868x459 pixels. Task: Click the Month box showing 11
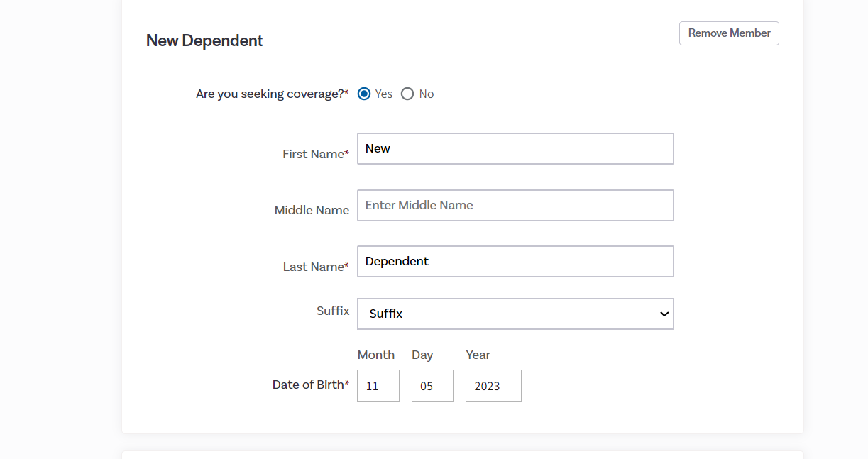point(378,386)
